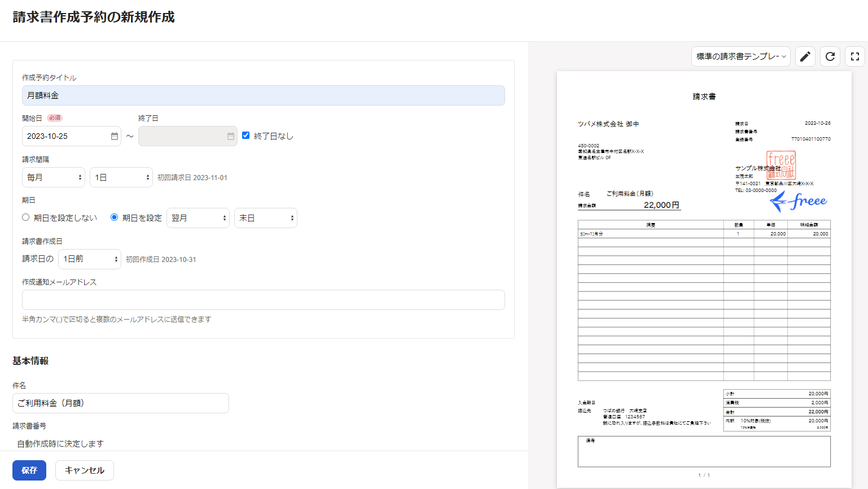
Task: Click the 請求書作成予約の新規作成 page title
Action: pyautogui.click(x=94, y=17)
